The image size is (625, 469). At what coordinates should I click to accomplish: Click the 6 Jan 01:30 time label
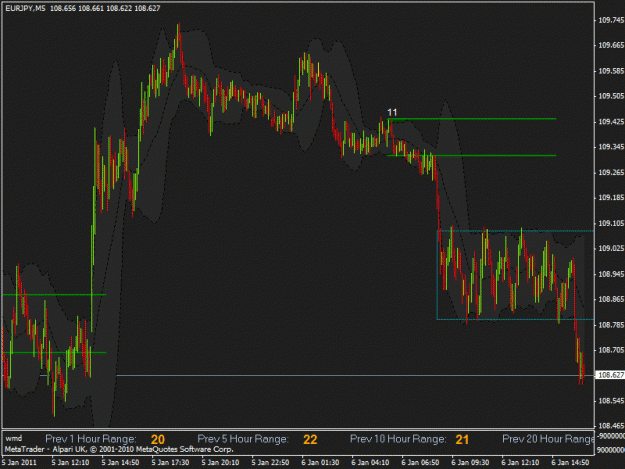320,463
